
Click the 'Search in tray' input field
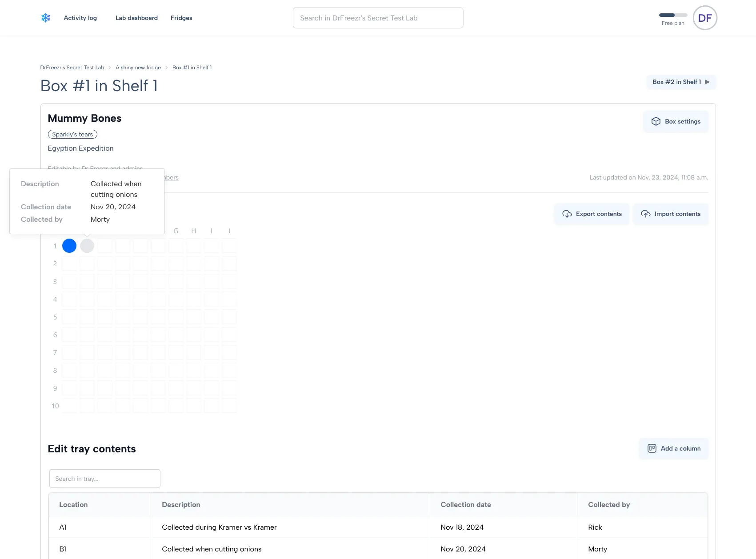(104, 479)
